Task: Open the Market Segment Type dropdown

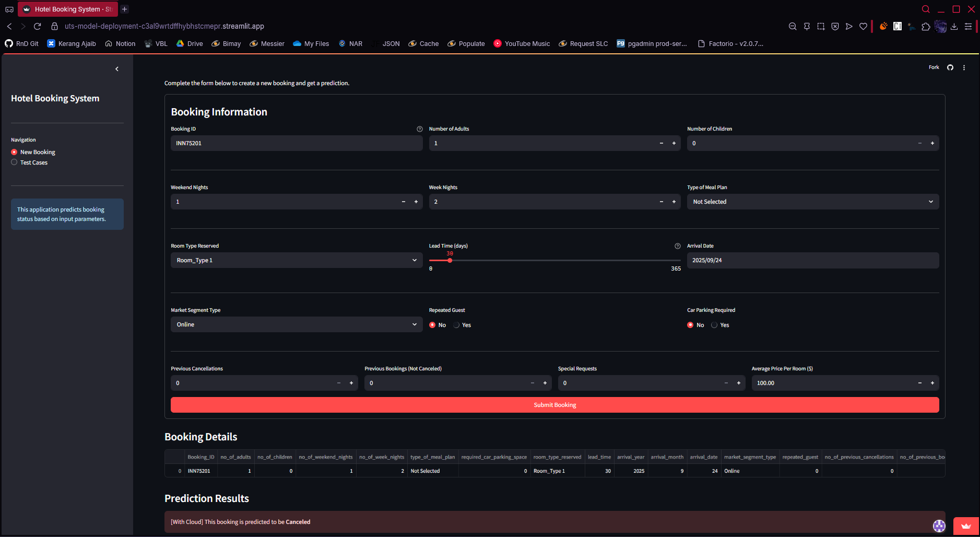Action: click(296, 324)
